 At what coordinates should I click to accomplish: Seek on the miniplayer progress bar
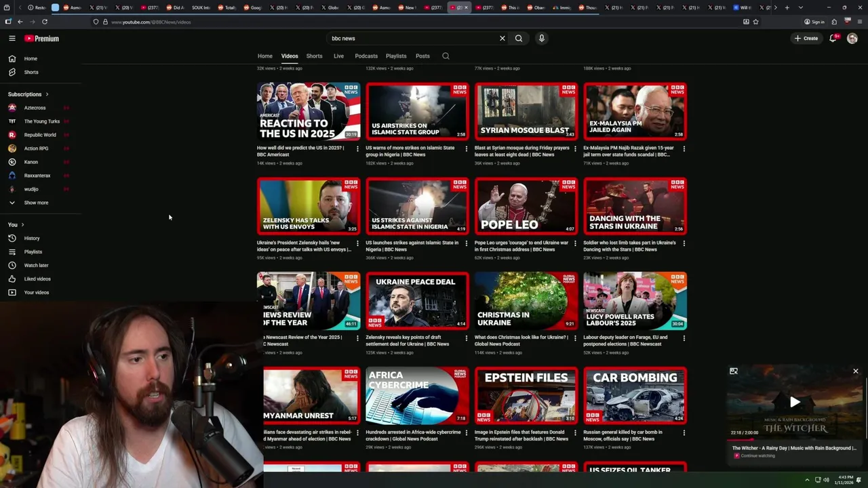click(795, 440)
